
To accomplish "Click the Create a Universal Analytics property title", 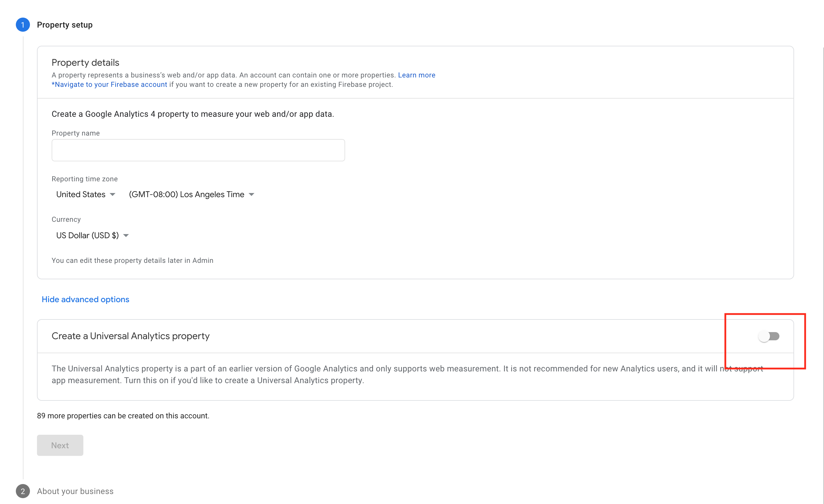I will (130, 336).
